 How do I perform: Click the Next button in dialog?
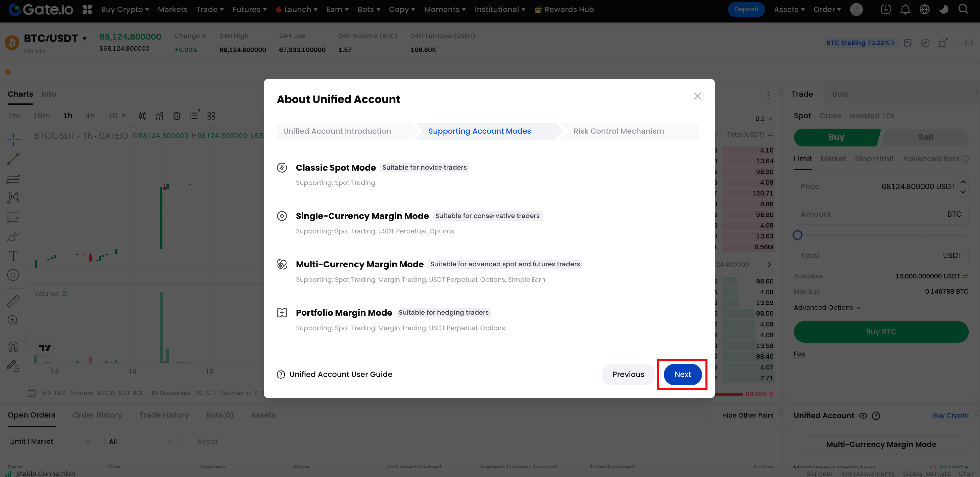[682, 374]
